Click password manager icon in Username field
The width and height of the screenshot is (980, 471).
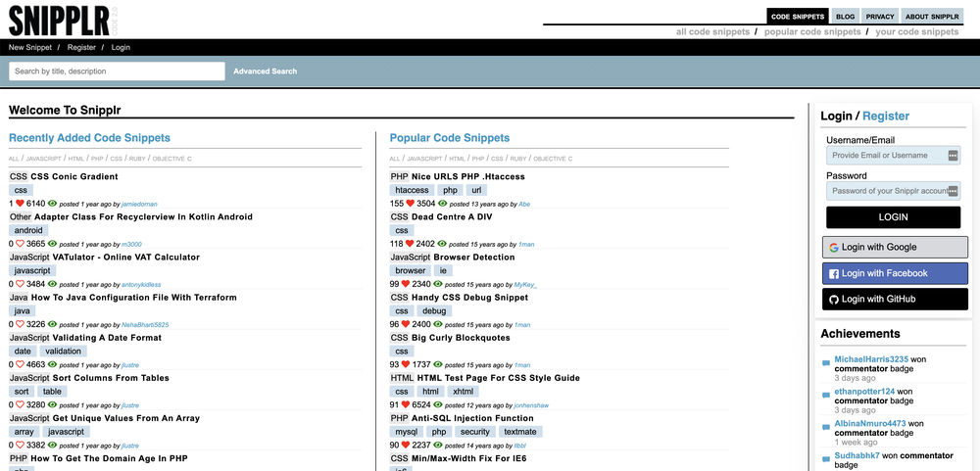point(953,156)
